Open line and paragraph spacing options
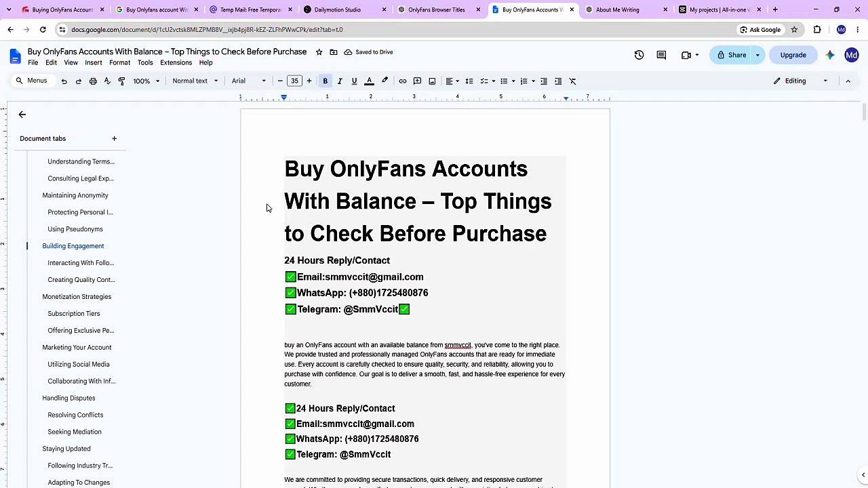This screenshot has width=868, height=488. [469, 81]
